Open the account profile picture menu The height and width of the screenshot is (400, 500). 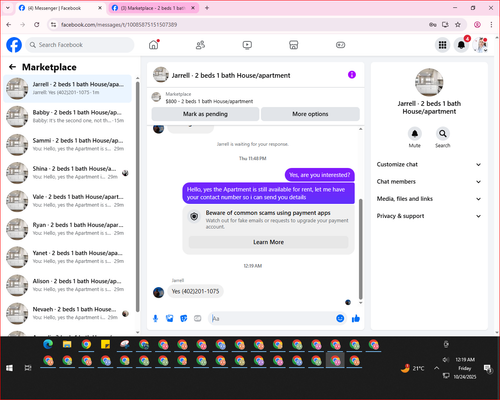(x=480, y=45)
